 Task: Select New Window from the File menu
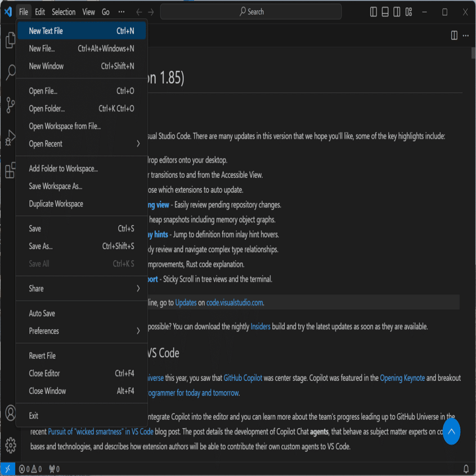(x=82, y=66)
